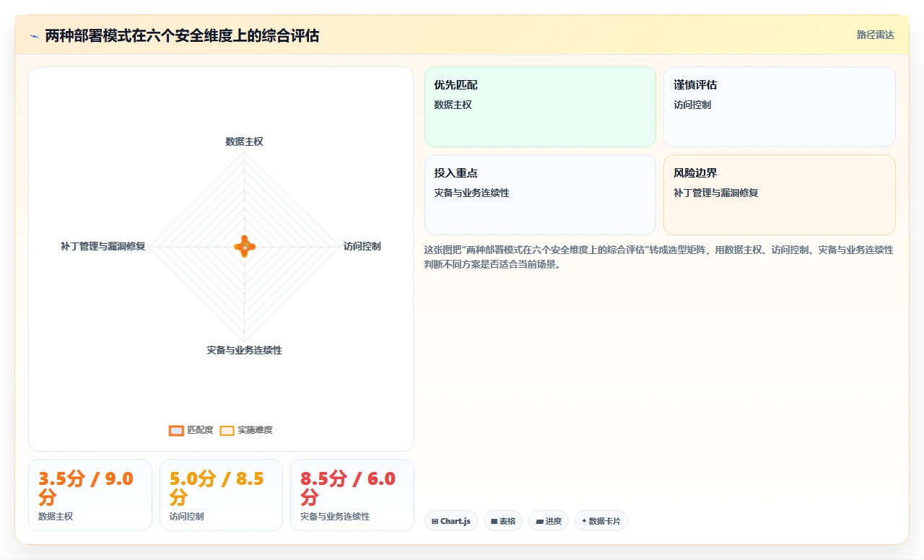Open the 投入重点 card
924x560 pixels.
click(x=540, y=195)
